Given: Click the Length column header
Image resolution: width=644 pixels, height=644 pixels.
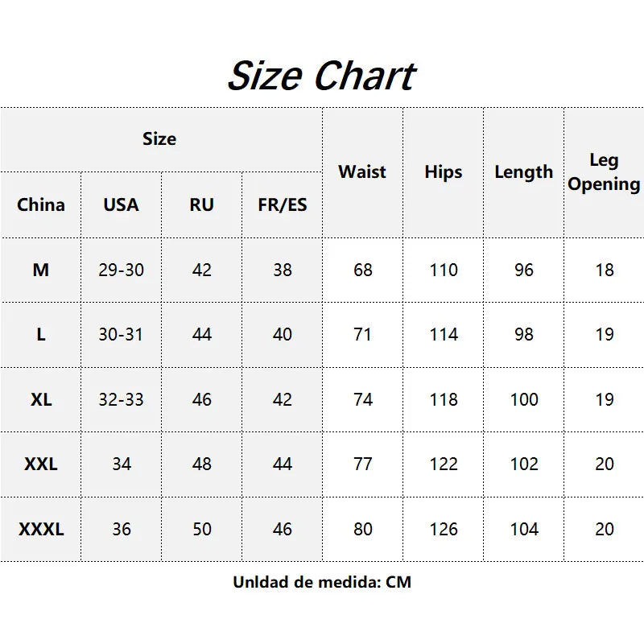Looking at the screenshot, I should (524, 172).
